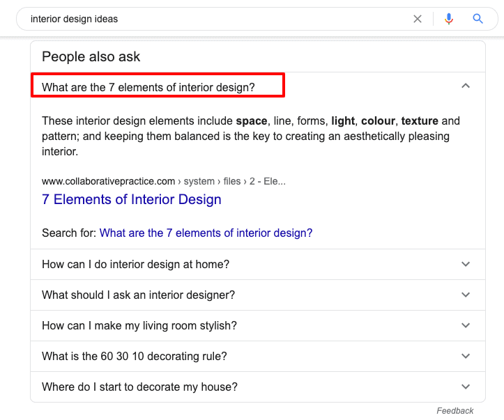Expand chevron for 'What should I ask an interior designer?'
504x420 pixels.
pyautogui.click(x=466, y=295)
